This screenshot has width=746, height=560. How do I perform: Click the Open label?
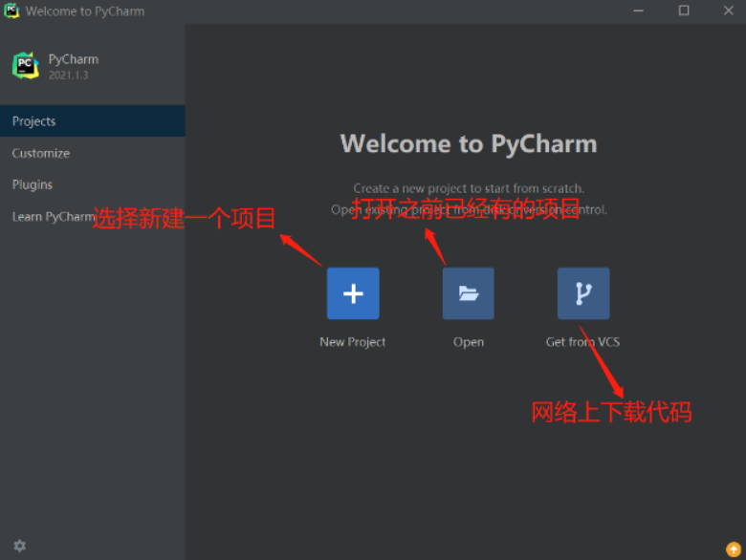tap(468, 342)
